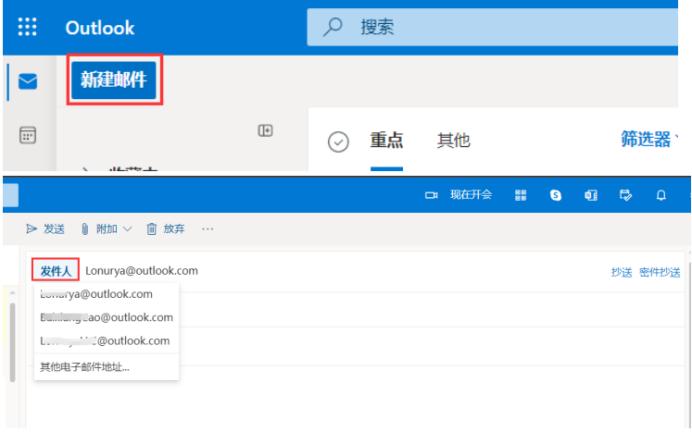Click the magnifier search icon

[x=332, y=27]
